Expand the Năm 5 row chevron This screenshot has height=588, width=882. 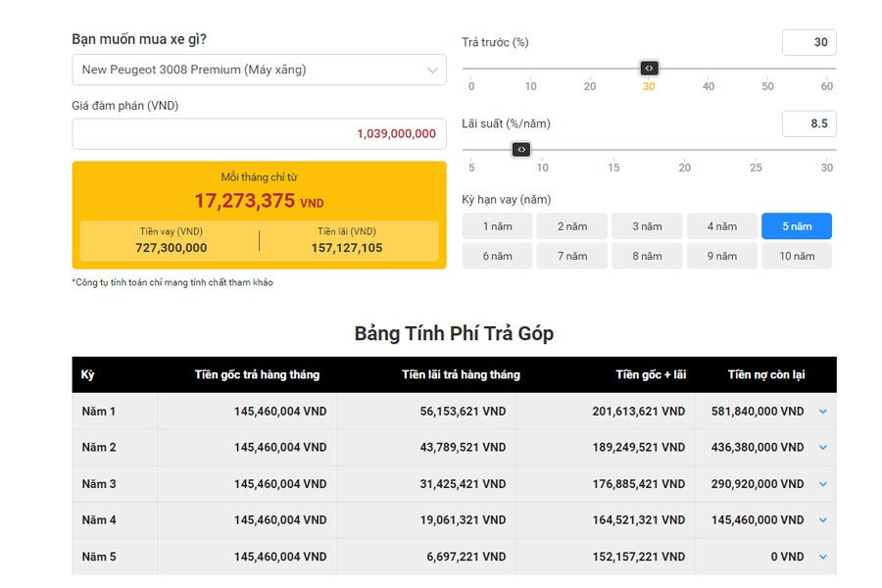coord(822,557)
